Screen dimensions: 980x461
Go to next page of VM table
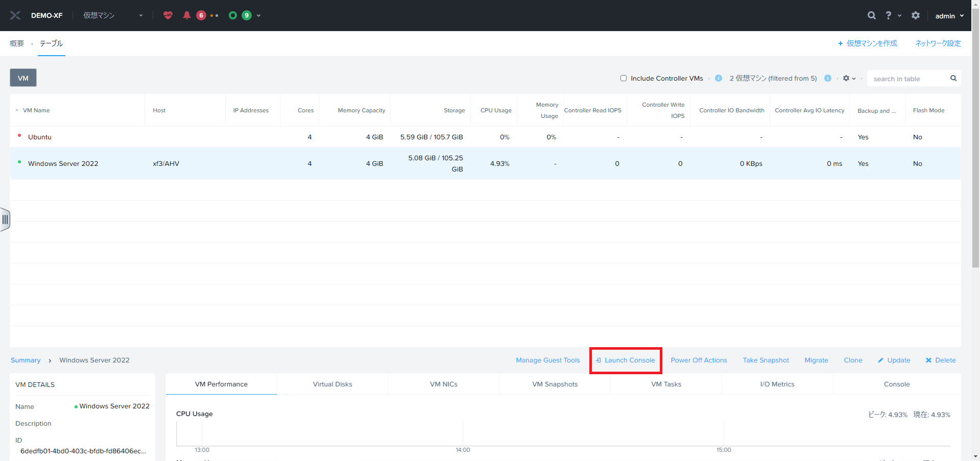tap(828, 78)
